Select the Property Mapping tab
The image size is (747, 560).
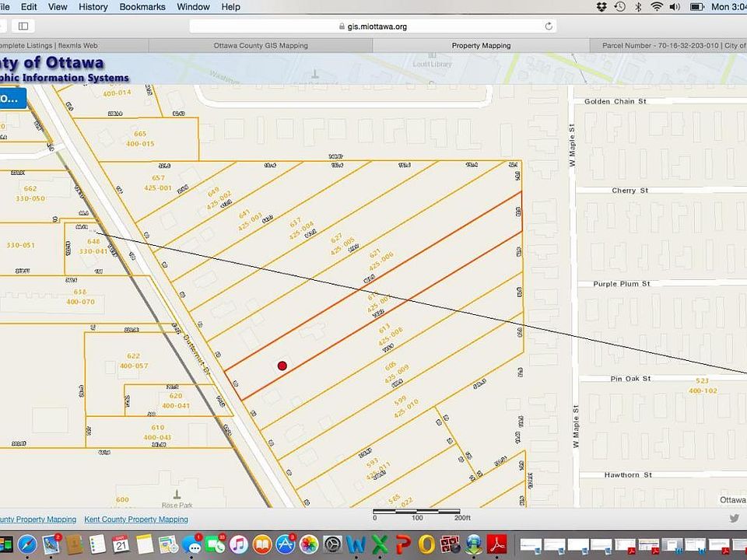point(481,46)
